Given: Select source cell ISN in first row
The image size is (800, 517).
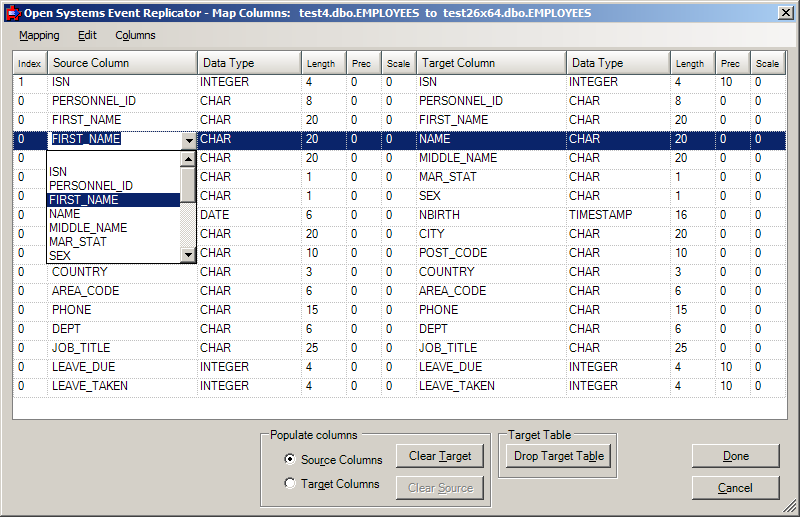Looking at the screenshot, I should pyautogui.click(x=122, y=82).
